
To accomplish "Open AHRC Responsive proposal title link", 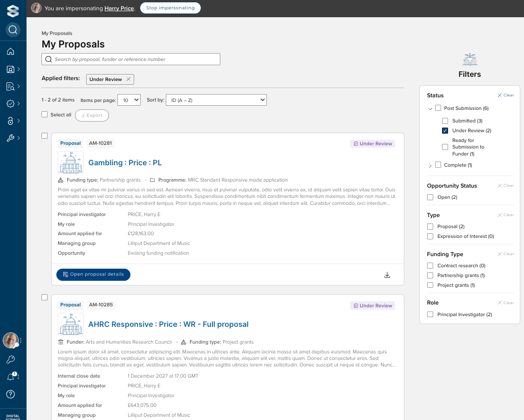I will tap(168, 325).
